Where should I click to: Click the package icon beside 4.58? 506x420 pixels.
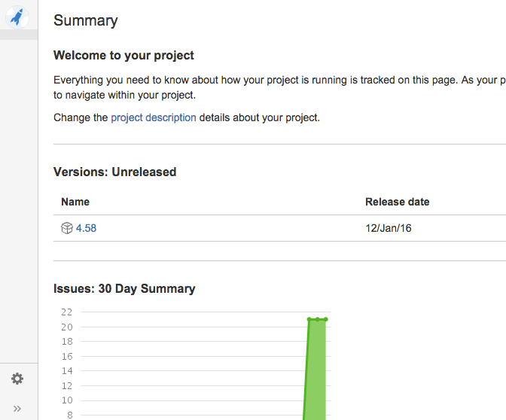(66, 228)
